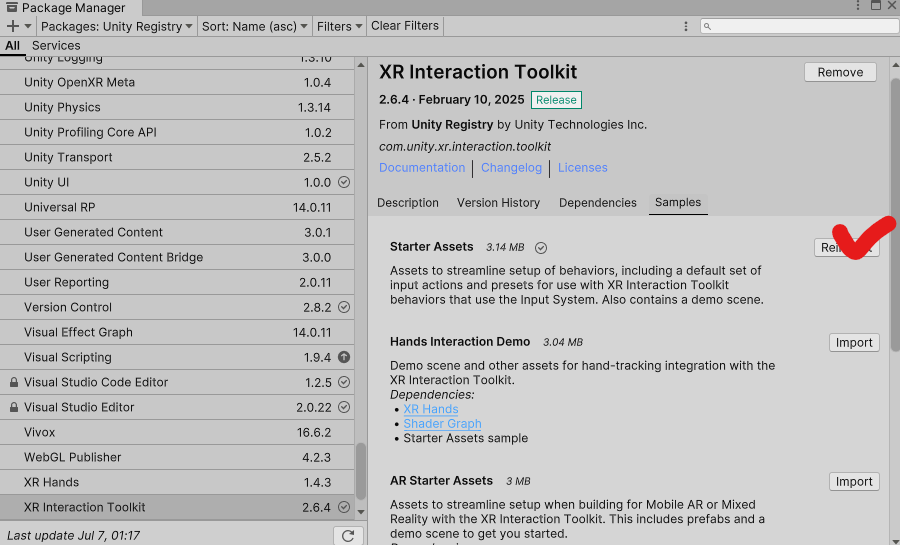Select the Visual Effect Graph package

177,332
